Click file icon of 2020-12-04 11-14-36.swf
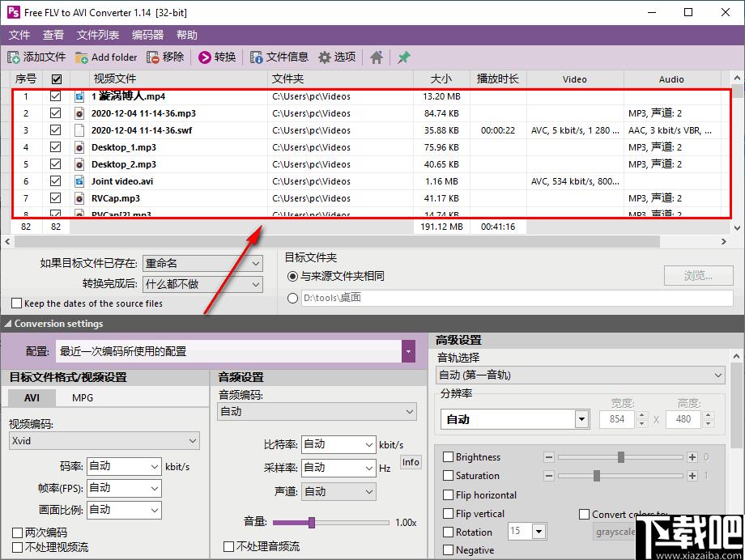The height and width of the screenshot is (560, 745). [79, 130]
